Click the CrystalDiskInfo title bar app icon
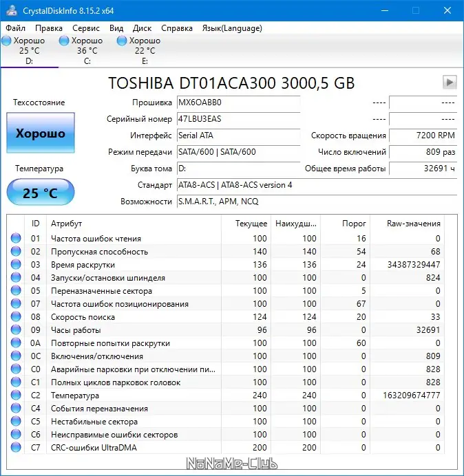Image resolution: width=464 pixels, height=476 pixels. click(x=12, y=10)
